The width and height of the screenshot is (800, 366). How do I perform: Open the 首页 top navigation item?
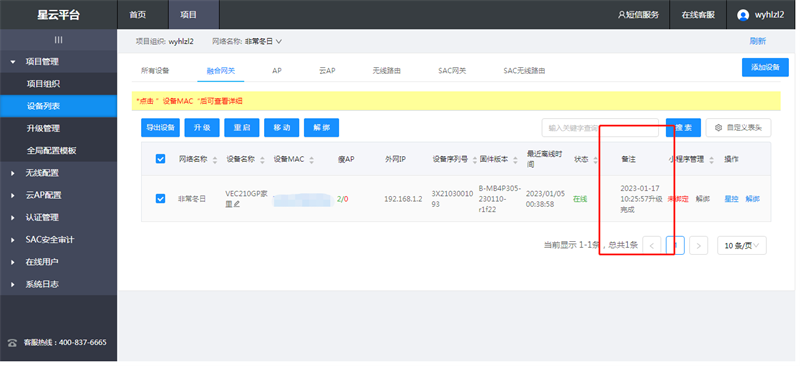tap(138, 15)
